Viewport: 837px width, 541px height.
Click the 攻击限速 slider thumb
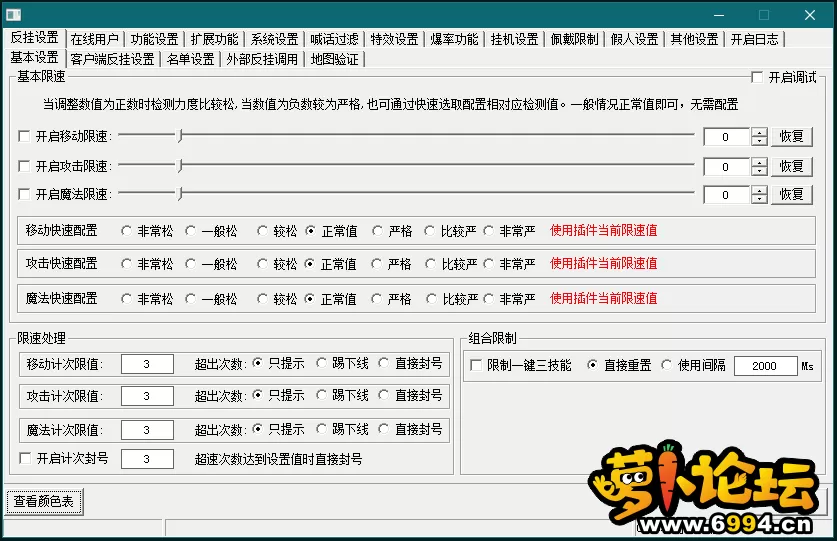click(180, 166)
